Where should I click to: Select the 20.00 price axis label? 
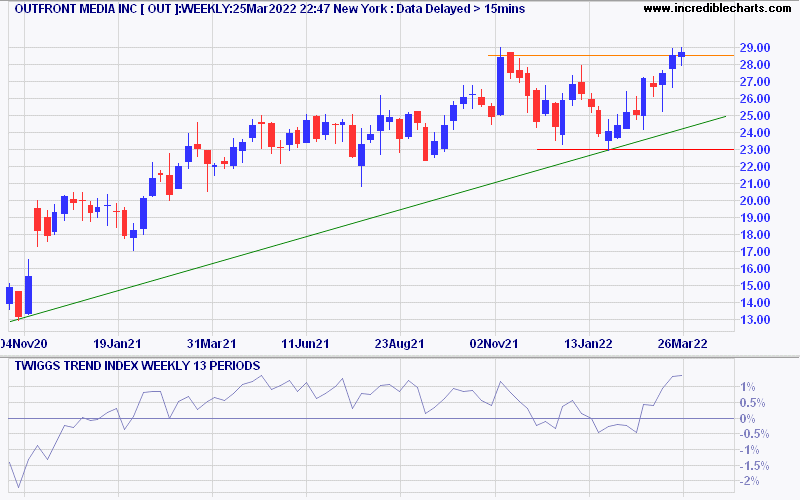point(755,201)
